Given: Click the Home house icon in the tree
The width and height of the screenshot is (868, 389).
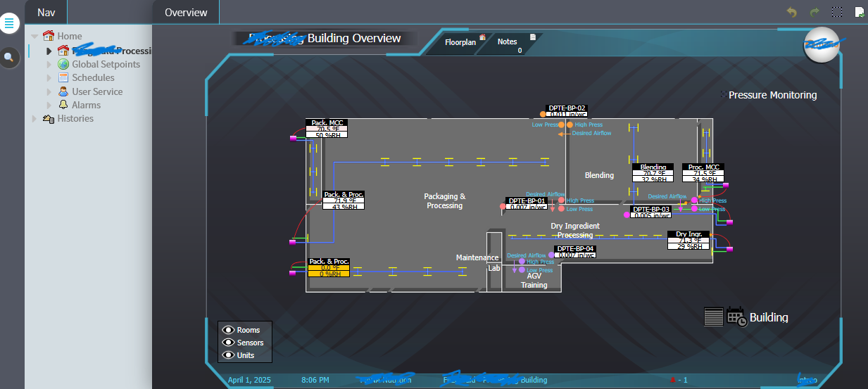Looking at the screenshot, I should click(49, 35).
